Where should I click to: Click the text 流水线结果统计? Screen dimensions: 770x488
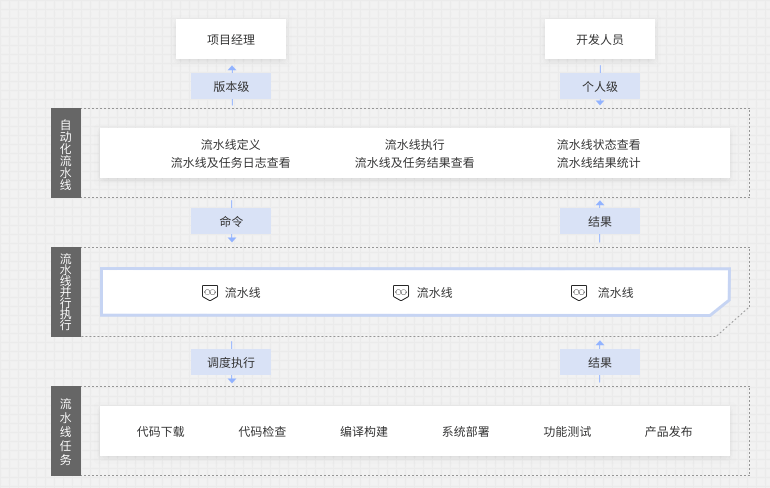(598, 163)
